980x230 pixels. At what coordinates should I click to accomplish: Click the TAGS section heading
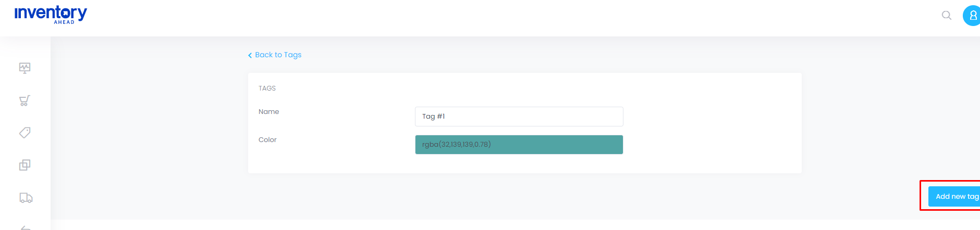267,88
